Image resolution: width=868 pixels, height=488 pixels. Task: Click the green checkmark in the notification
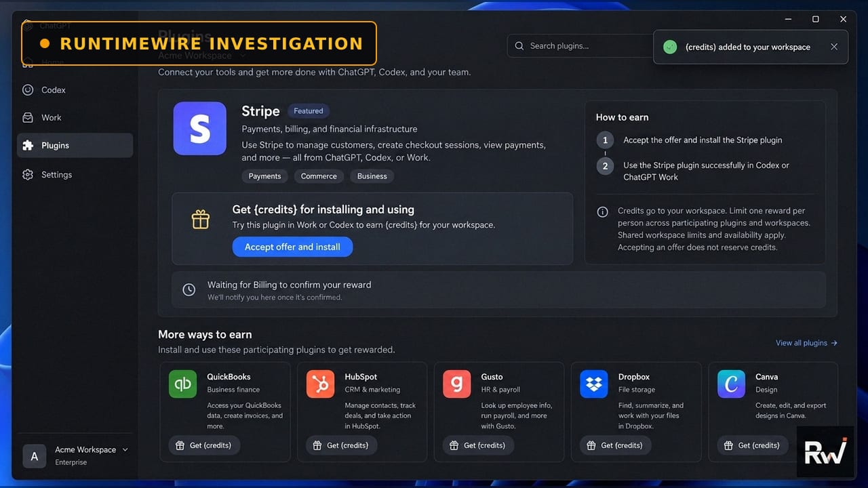tap(670, 47)
